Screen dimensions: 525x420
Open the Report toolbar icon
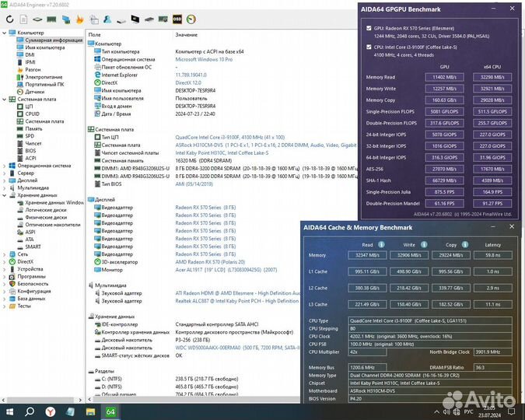click(23, 19)
